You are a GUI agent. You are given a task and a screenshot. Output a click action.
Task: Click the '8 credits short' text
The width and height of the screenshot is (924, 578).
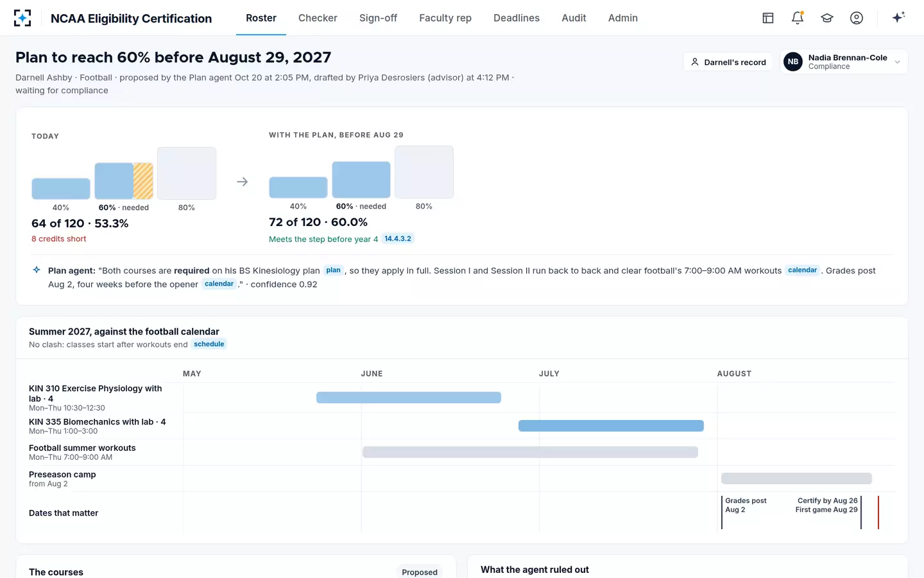point(59,239)
